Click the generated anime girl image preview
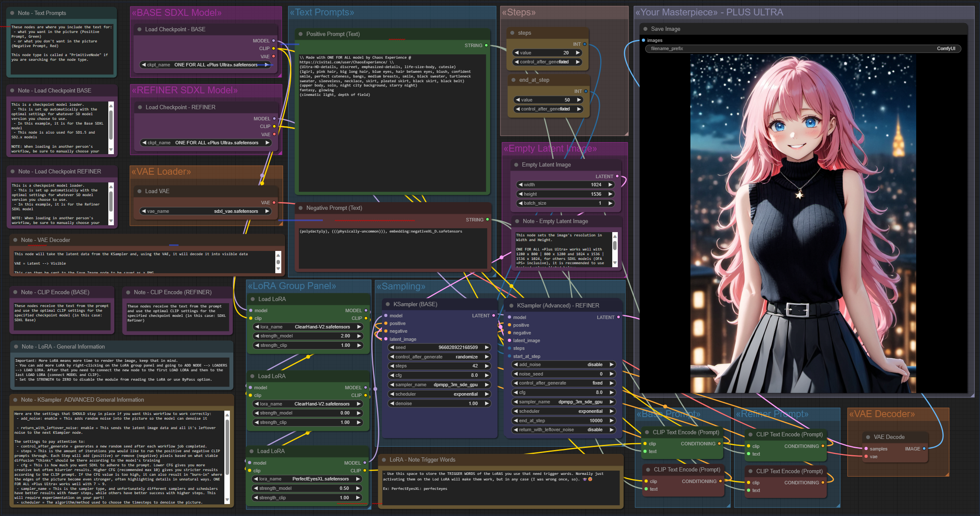The height and width of the screenshot is (516, 980). [803, 223]
